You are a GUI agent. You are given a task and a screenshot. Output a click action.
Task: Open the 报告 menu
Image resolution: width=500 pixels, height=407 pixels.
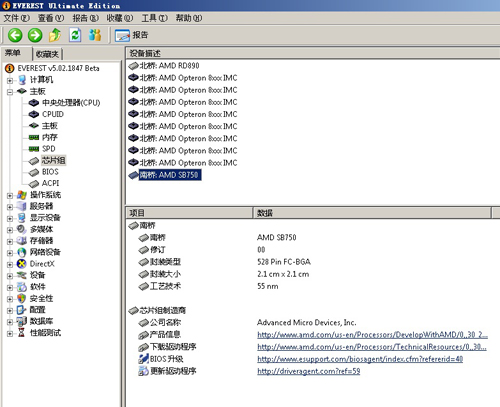coord(86,18)
